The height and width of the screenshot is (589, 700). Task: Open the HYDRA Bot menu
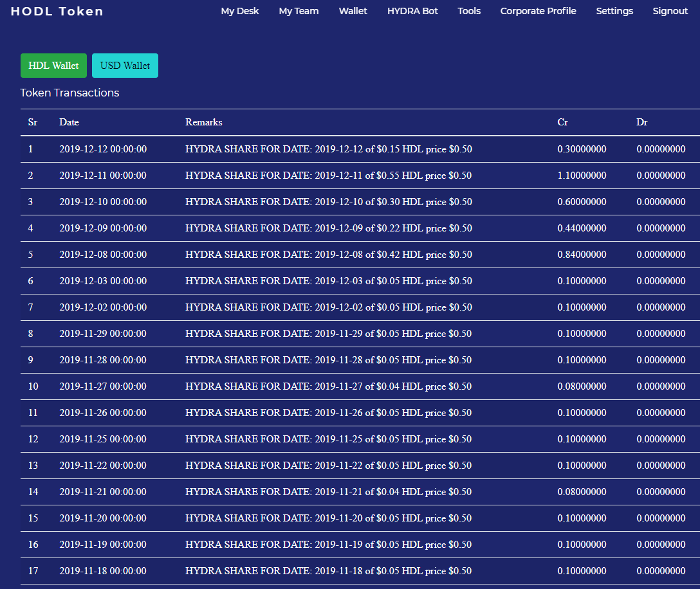412,11
